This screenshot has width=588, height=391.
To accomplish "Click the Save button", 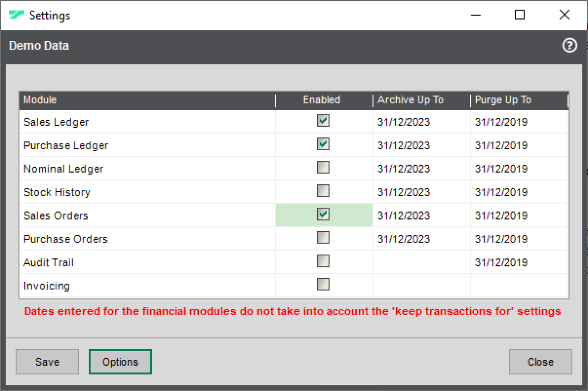I will click(x=47, y=362).
